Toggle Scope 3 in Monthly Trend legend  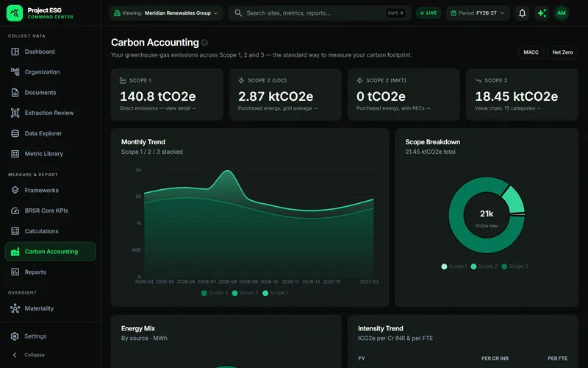pos(215,293)
